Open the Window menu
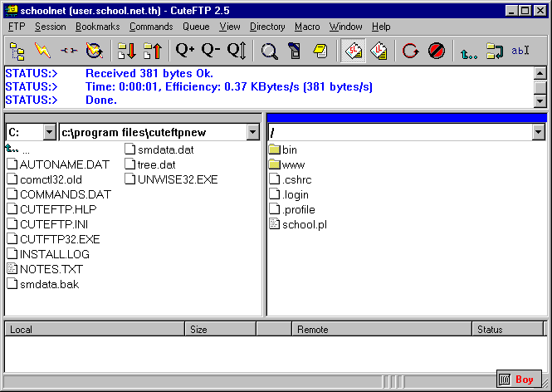The width and height of the screenshot is (552, 392). coord(345,27)
